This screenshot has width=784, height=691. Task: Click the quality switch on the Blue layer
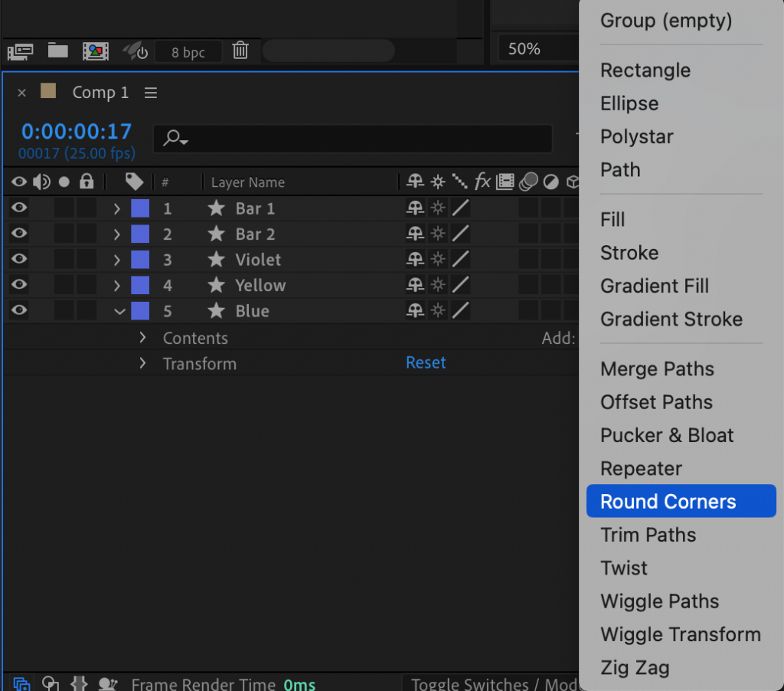[437, 311]
